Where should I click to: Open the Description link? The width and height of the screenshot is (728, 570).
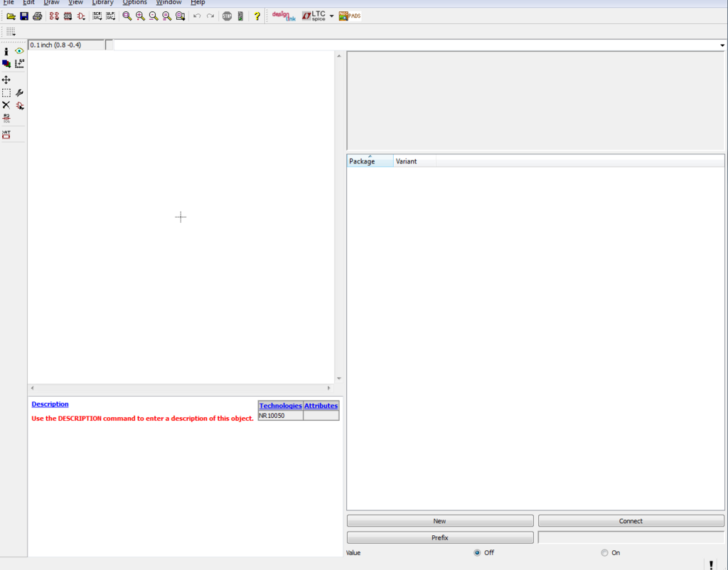50,404
